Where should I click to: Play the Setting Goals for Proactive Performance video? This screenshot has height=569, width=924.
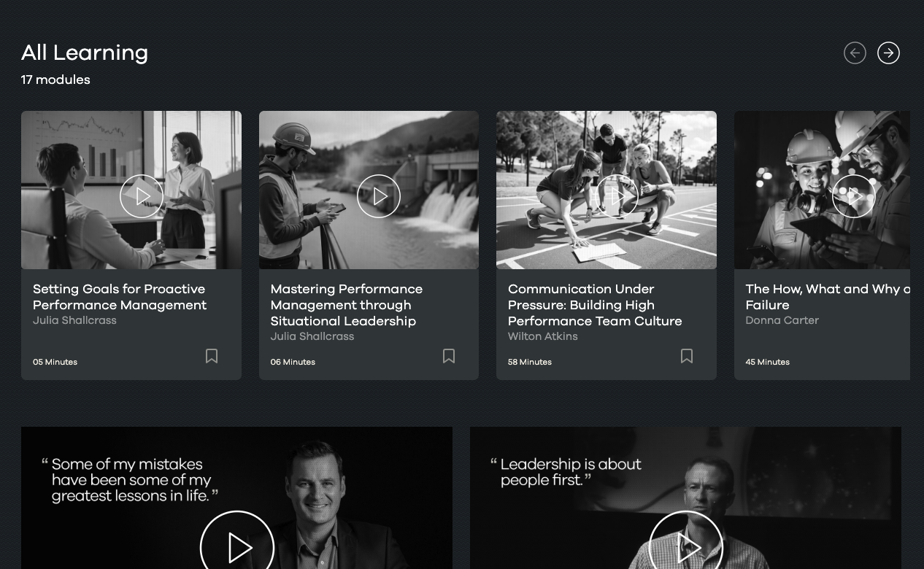click(x=142, y=196)
